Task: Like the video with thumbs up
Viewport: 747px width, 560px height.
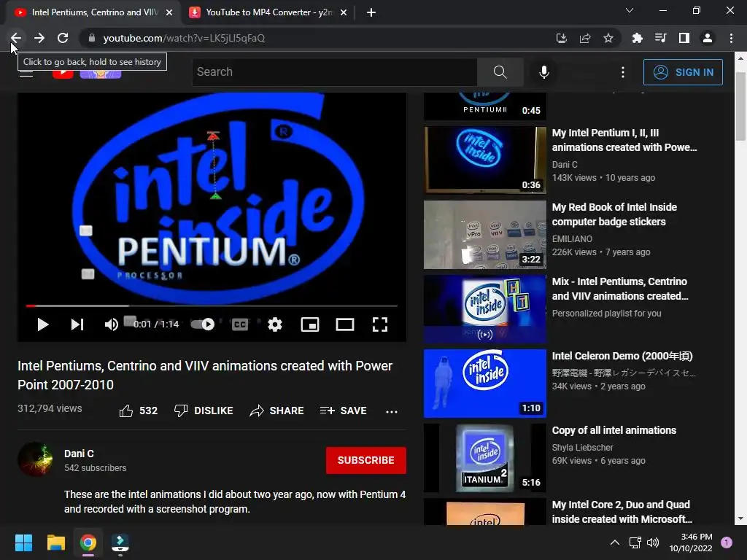Action: pyautogui.click(x=138, y=411)
